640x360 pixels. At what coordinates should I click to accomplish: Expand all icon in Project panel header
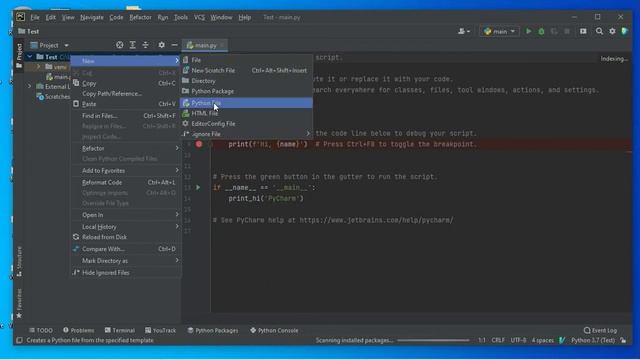tap(133, 45)
